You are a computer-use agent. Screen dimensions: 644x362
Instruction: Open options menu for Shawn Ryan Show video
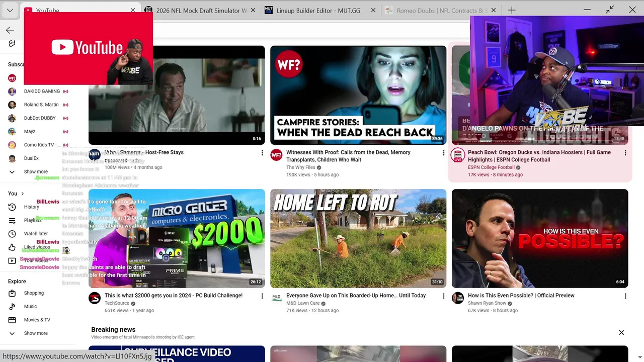625,296
